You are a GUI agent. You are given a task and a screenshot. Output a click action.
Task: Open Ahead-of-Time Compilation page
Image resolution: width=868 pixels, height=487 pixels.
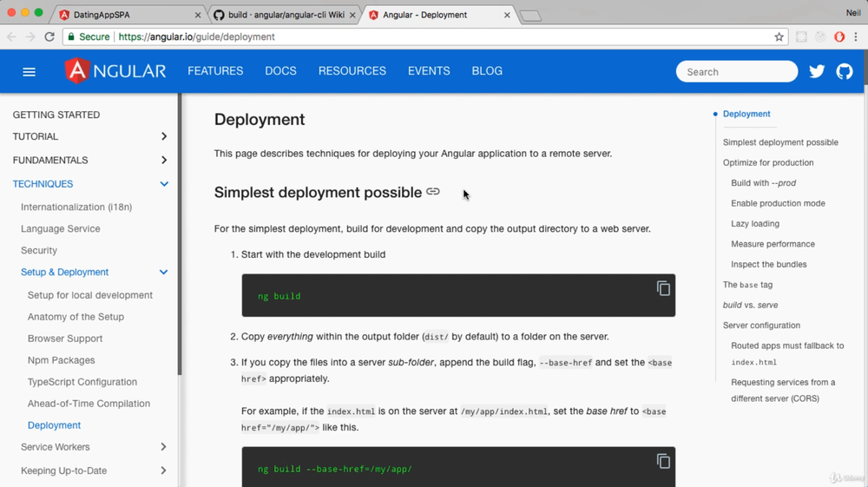click(x=89, y=404)
